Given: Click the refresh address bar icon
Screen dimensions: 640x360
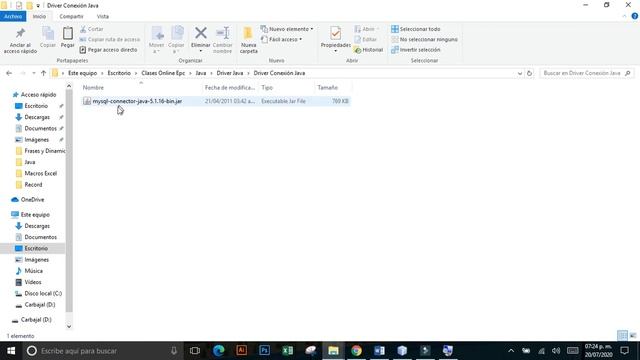Looking at the screenshot, I should click(x=529, y=73).
